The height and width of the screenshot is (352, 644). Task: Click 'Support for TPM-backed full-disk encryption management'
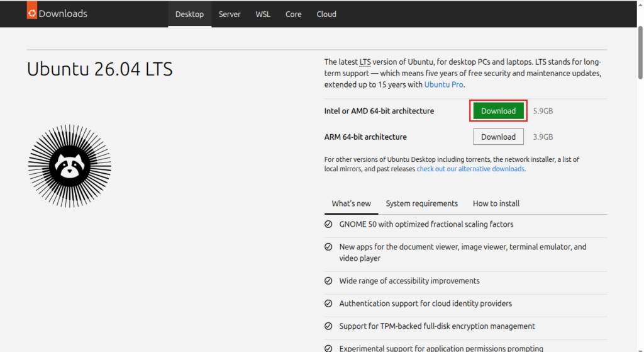tap(436, 326)
